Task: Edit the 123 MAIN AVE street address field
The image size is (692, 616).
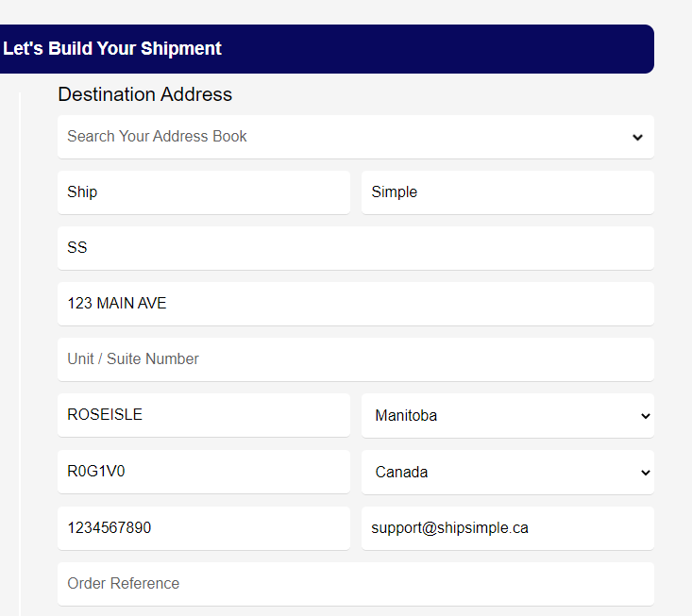Action: [356, 304]
